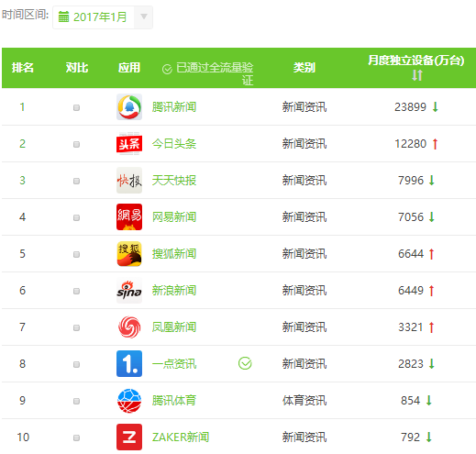Screen dimensions: 476x454
Task: Open the 腾讯新闻 app link
Action: pos(174,107)
